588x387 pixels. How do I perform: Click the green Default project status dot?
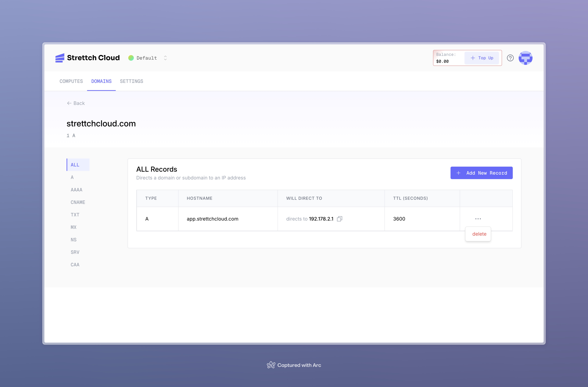tap(131, 58)
